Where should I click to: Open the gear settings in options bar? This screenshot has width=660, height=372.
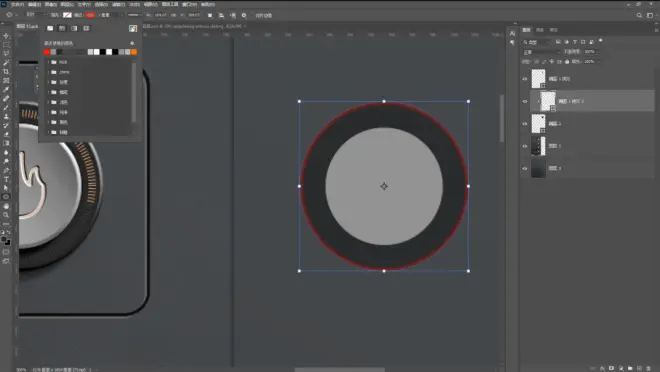[x=244, y=15]
